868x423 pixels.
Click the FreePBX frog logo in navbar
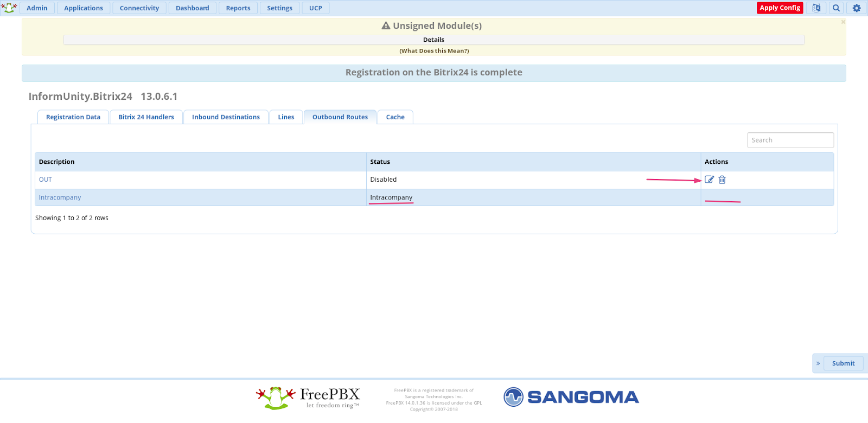[9, 8]
